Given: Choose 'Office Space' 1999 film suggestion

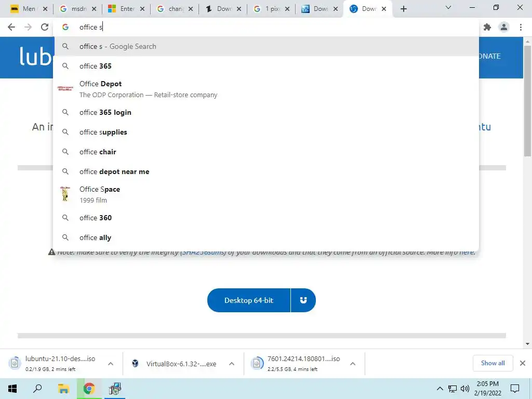Looking at the screenshot, I should tap(266, 194).
